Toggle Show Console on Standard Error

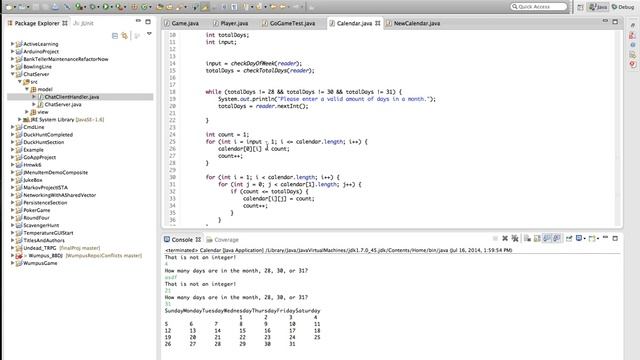[557, 238]
